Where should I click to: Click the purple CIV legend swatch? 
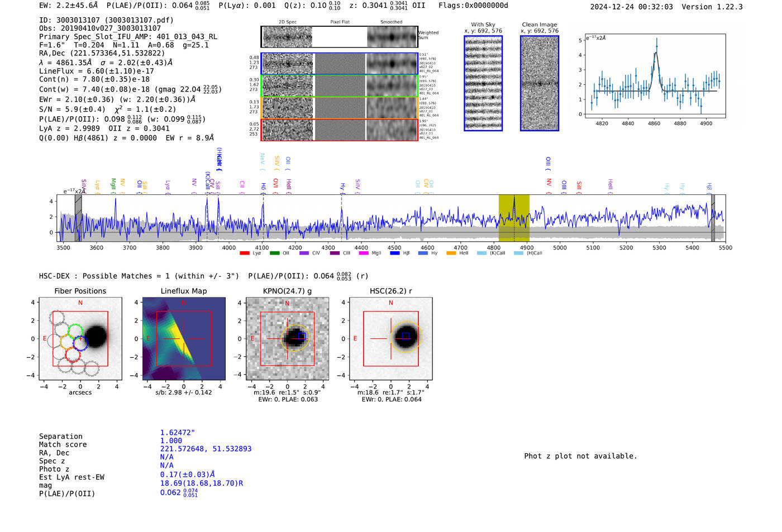click(x=304, y=253)
